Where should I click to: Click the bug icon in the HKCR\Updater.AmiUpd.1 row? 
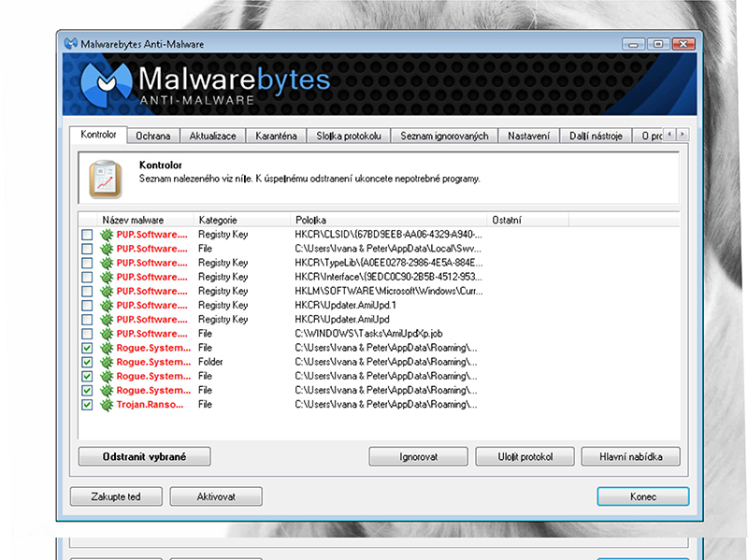point(107,306)
